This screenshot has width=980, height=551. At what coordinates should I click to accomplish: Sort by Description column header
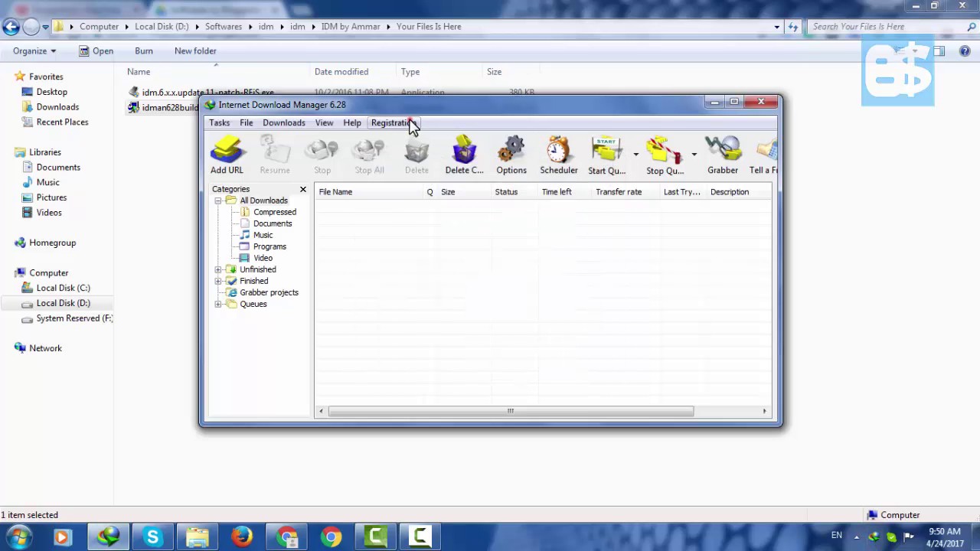click(738, 192)
